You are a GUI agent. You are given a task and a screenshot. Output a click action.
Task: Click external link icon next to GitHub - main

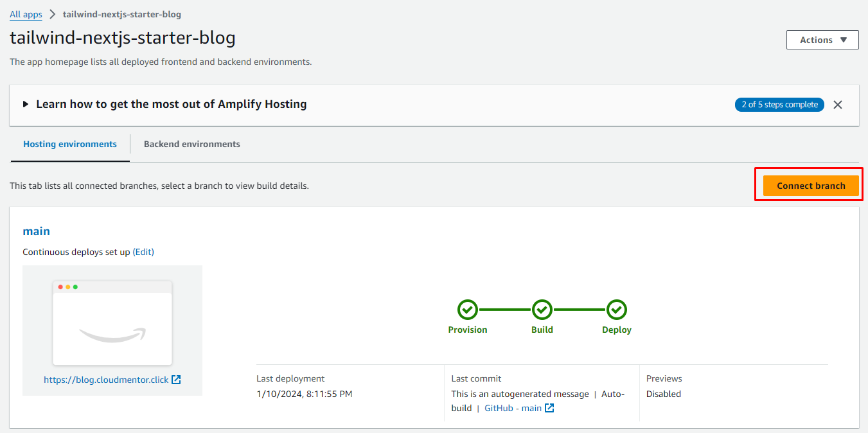(549, 408)
